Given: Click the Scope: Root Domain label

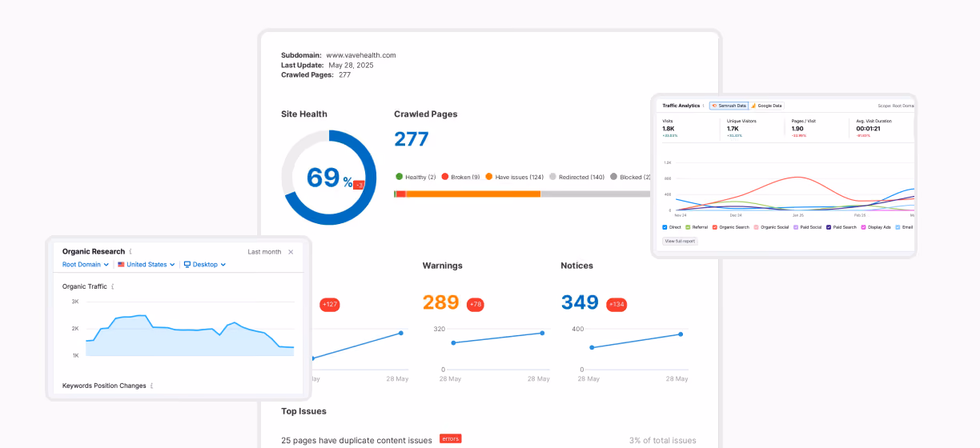Looking at the screenshot, I should click(x=895, y=106).
